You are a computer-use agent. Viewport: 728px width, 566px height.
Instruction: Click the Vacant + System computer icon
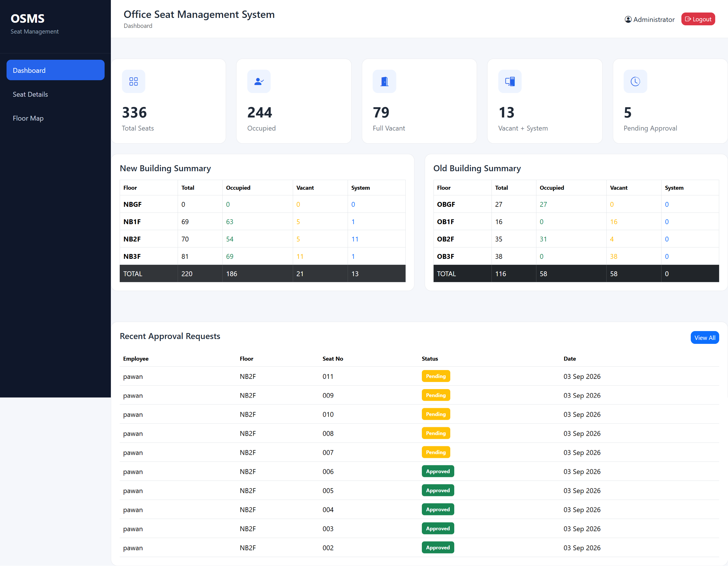[510, 81]
